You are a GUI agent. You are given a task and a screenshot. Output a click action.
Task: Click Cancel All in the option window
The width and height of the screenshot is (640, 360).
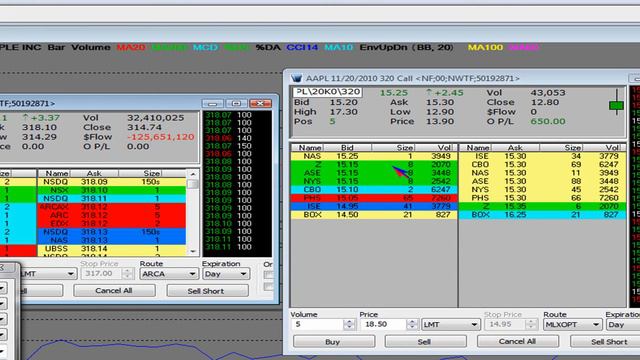[x=517, y=341]
